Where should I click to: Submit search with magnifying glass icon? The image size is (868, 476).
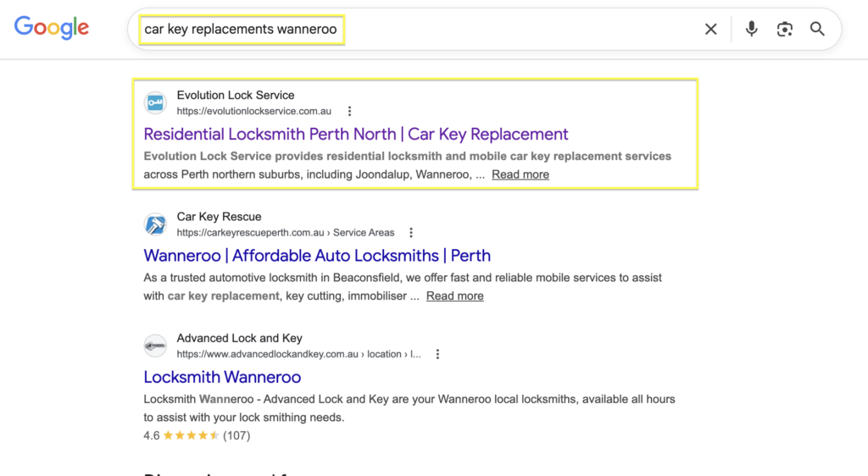point(817,29)
